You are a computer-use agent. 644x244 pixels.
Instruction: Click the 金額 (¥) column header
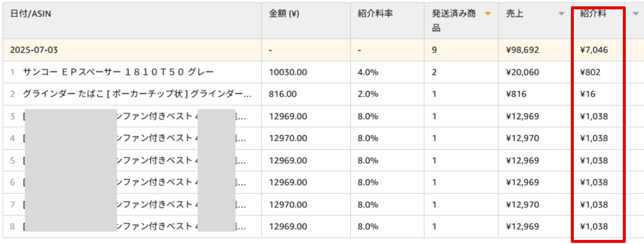pyautogui.click(x=284, y=14)
